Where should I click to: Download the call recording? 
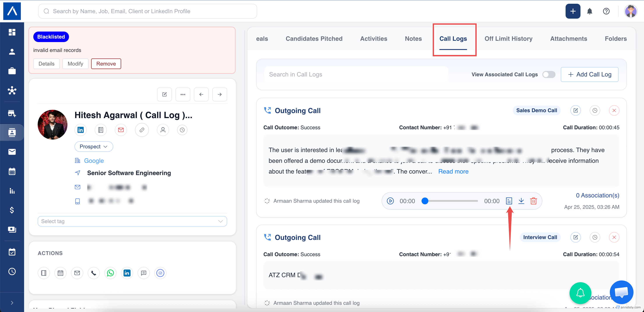point(521,201)
